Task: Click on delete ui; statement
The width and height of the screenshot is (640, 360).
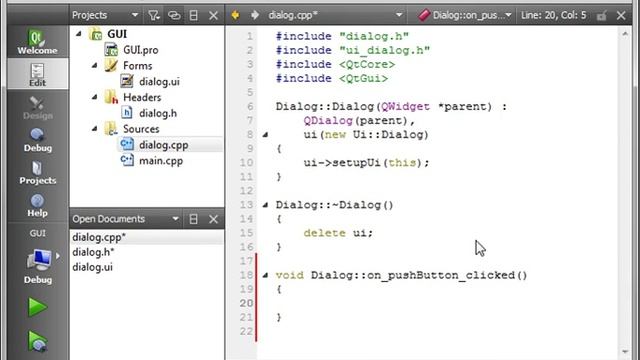Action: coord(338,233)
